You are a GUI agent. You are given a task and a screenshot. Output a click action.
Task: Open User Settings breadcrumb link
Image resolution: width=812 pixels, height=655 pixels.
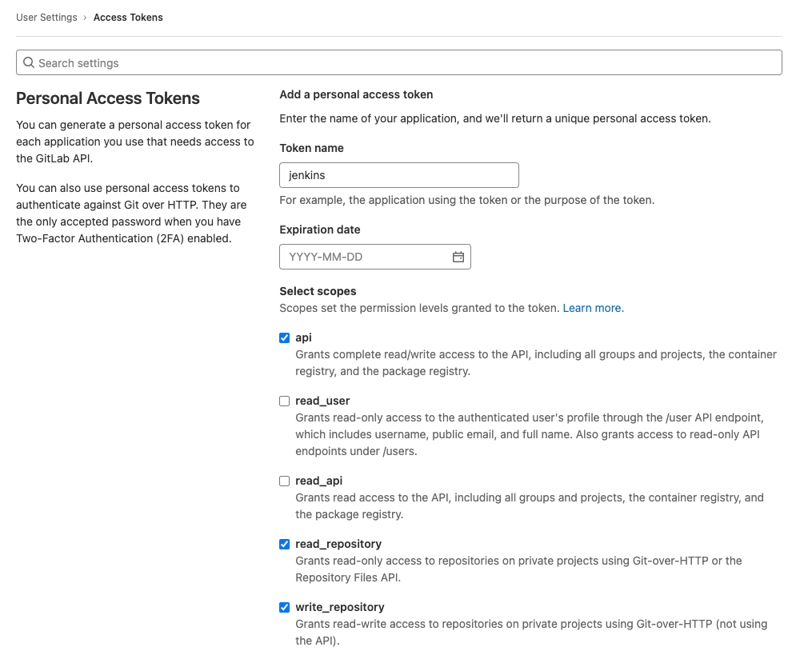click(46, 18)
